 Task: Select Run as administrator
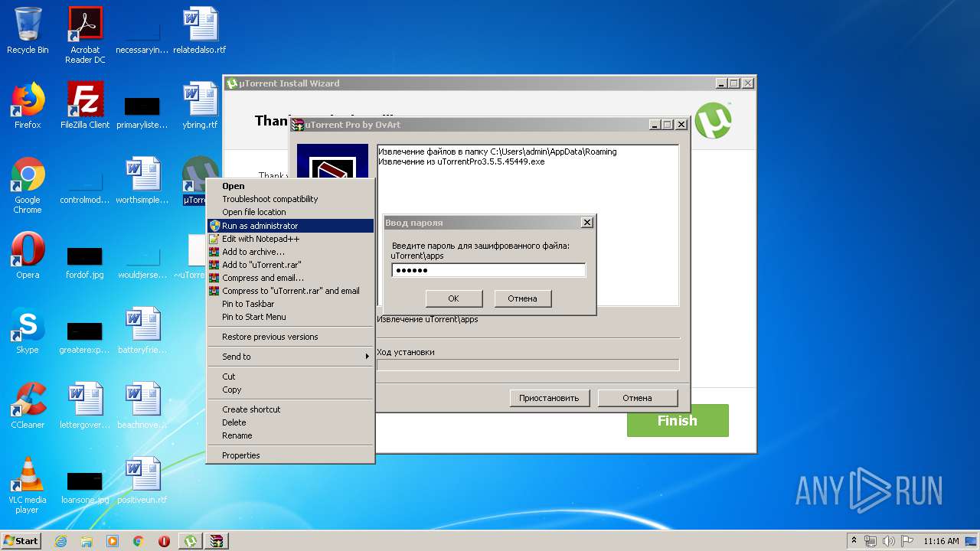click(290, 226)
